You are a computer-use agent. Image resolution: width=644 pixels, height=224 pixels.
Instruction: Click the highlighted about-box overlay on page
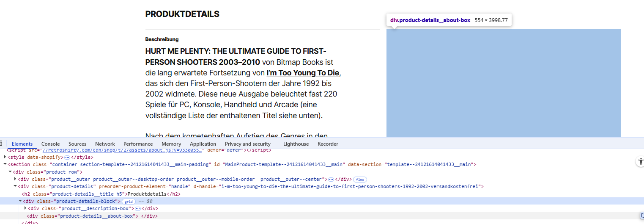503,83
